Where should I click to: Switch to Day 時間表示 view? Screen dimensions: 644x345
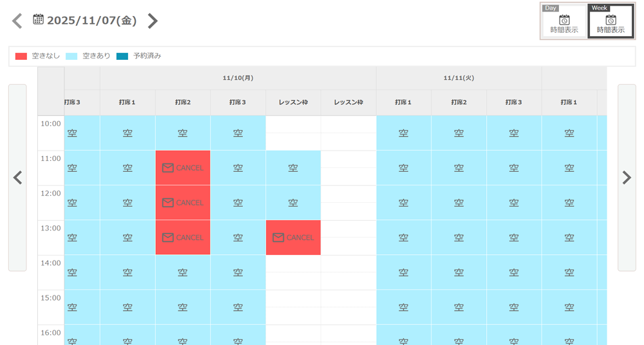coord(563,22)
